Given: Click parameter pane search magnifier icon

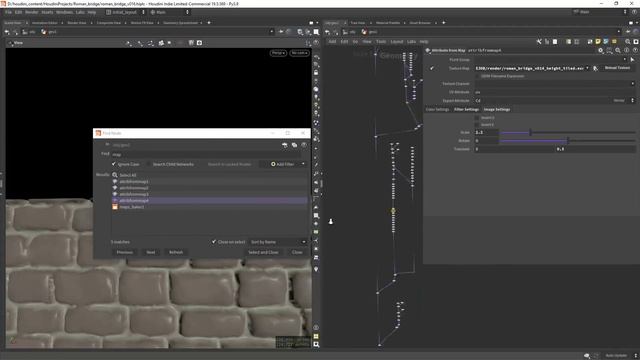Looking at the screenshot, I should tap(618, 50).
